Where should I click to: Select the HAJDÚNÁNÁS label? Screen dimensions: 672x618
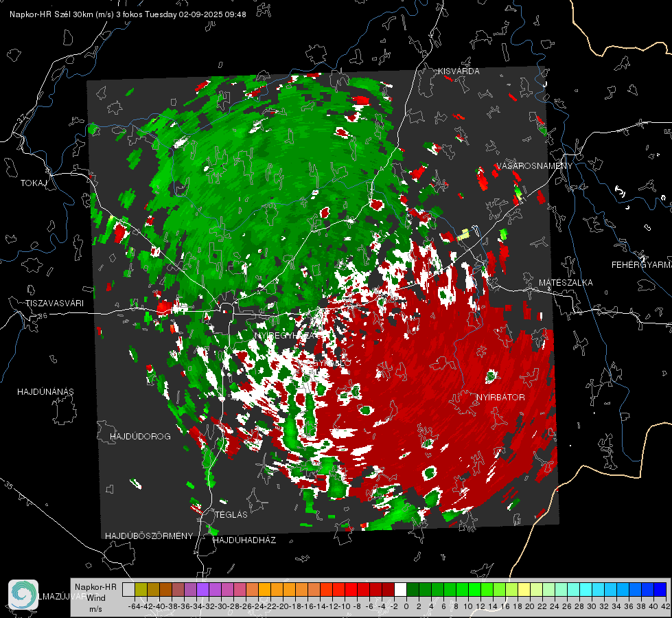pyautogui.click(x=45, y=391)
